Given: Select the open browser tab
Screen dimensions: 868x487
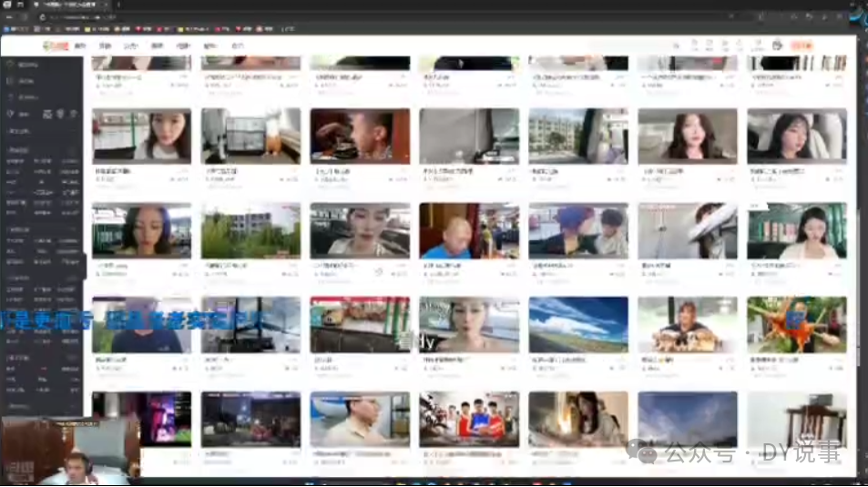Looking at the screenshot, I should (x=69, y=5).
